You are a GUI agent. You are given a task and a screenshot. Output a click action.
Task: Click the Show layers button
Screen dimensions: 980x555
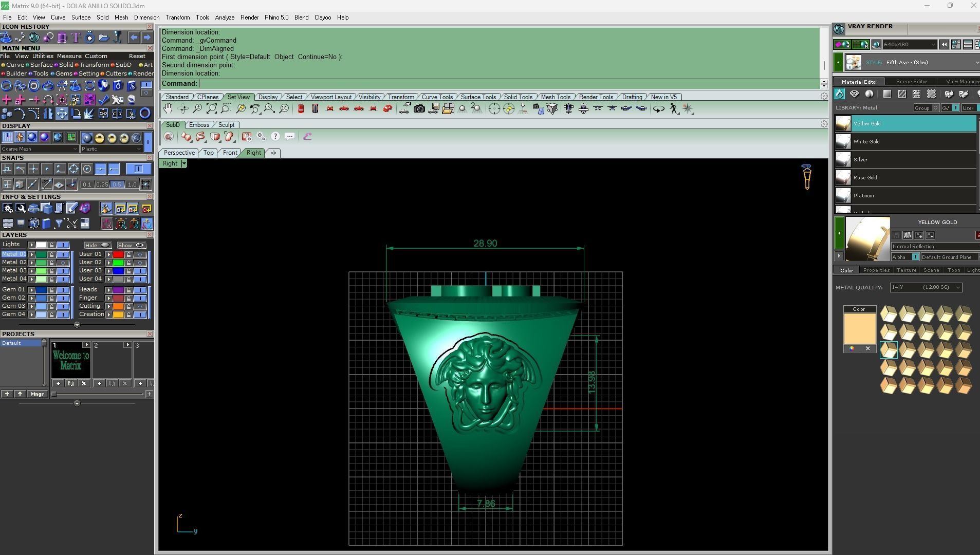pyautogui.click(x=131, y=246)
